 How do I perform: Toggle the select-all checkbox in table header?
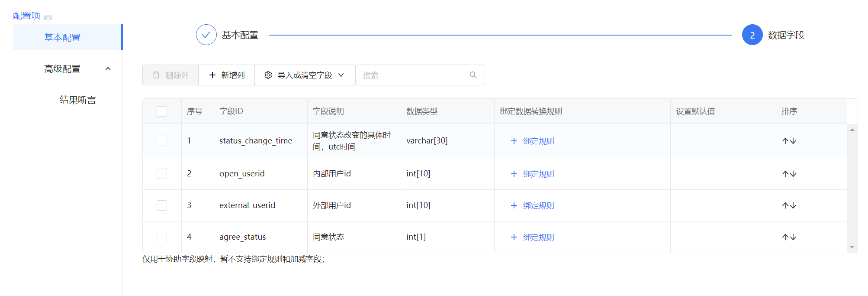pyautogui.click(x=162, y=111)
